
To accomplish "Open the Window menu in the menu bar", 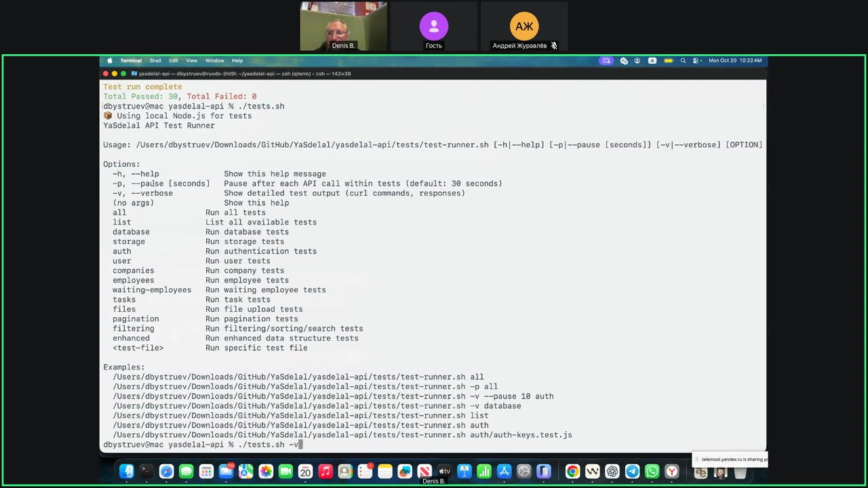I will point(214,60).
